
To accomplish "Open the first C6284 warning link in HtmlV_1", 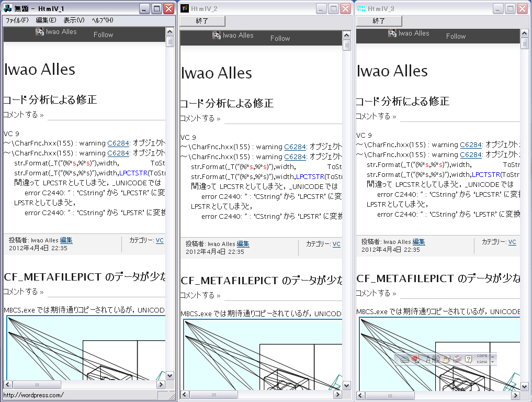I will (x=118, y=143).
